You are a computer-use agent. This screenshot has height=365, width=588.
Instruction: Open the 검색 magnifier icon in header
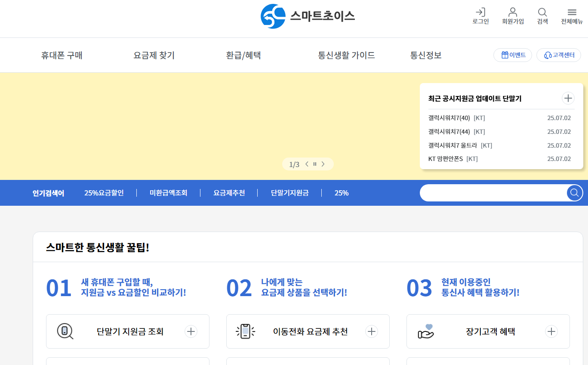542,16
